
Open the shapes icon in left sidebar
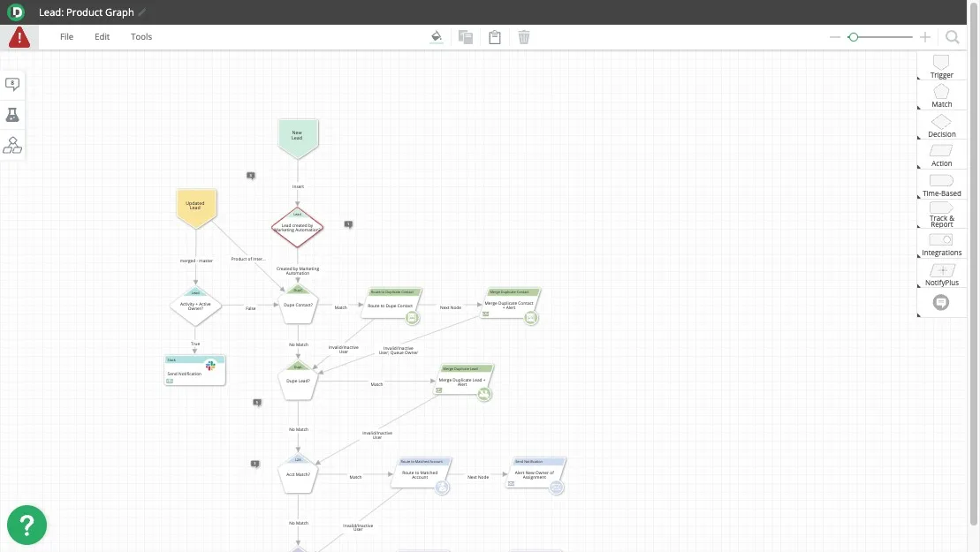[12, 146]
